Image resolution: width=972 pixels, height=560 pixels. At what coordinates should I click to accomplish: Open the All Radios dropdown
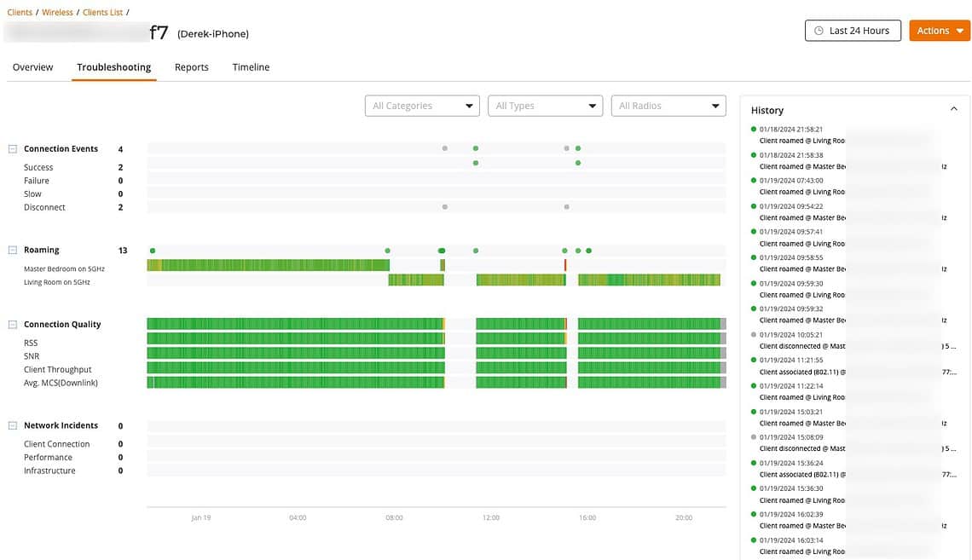click(668, 106)
